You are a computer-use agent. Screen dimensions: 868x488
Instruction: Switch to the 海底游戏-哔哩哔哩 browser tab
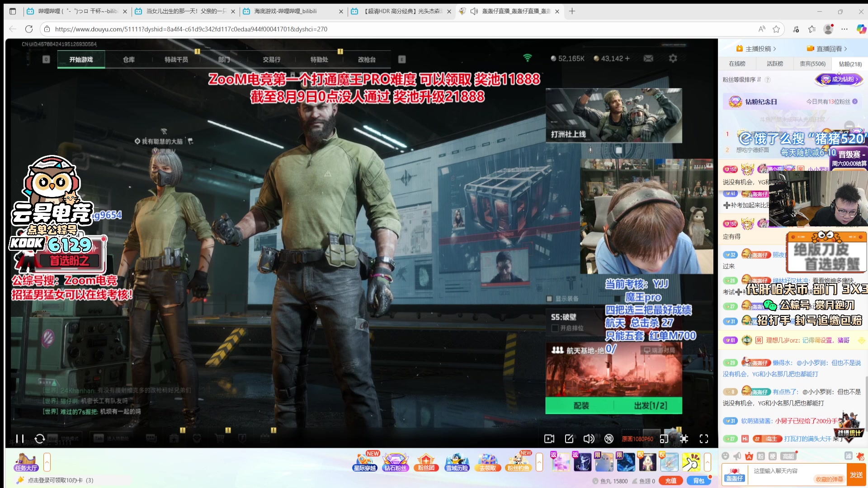pyautogui.click(x=293, y=11)
